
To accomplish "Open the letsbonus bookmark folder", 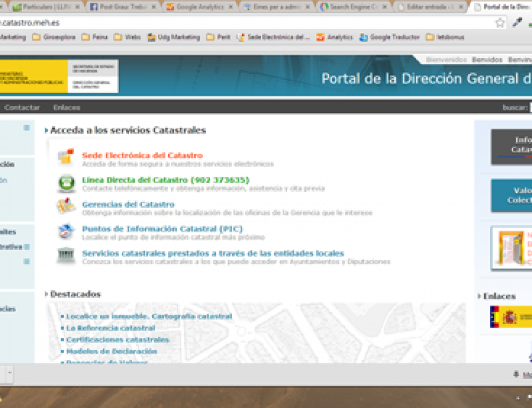I will tap(445, 37).
